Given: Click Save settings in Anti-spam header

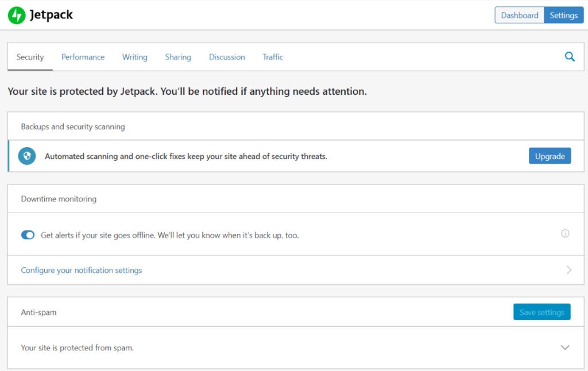Looking at the screenshot, I should click(x=541, y=312).
